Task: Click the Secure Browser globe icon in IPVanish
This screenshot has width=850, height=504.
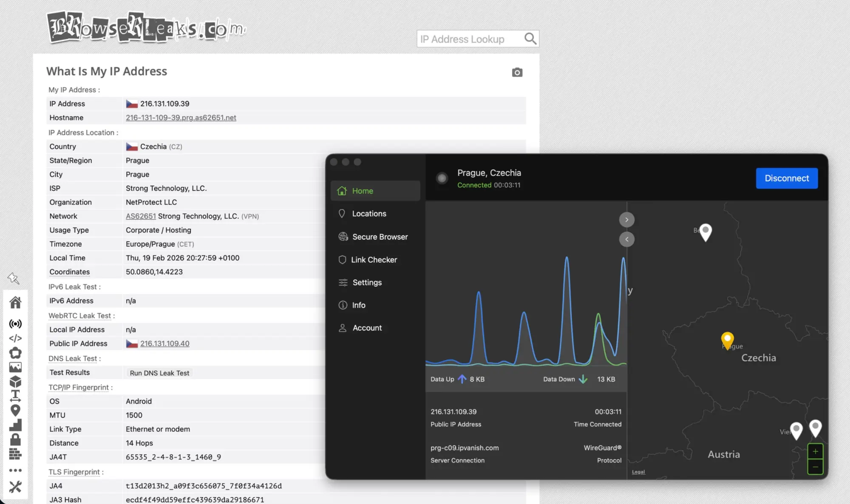Action: tap(343, 237)
